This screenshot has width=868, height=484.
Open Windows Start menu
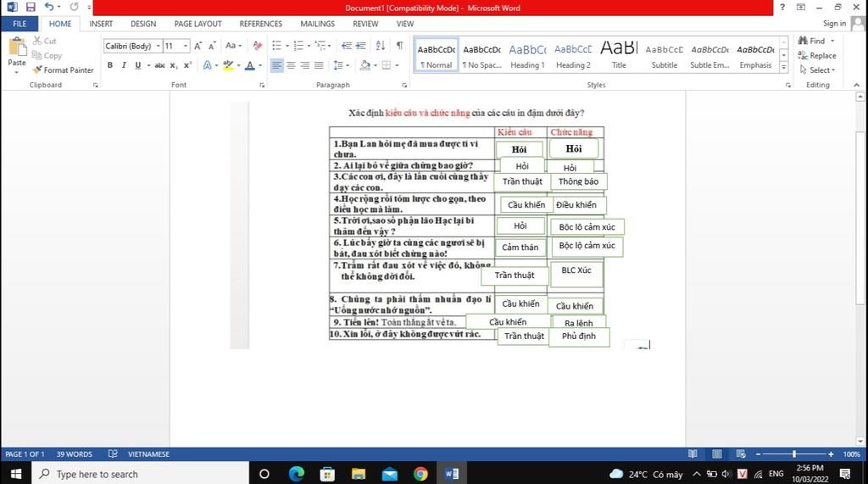click(15, 474)
